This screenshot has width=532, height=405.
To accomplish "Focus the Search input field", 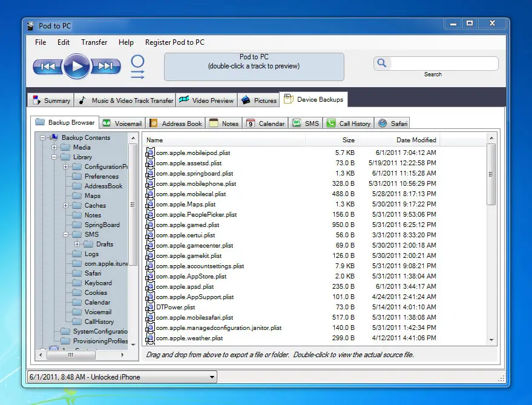I will click(444, 64).
